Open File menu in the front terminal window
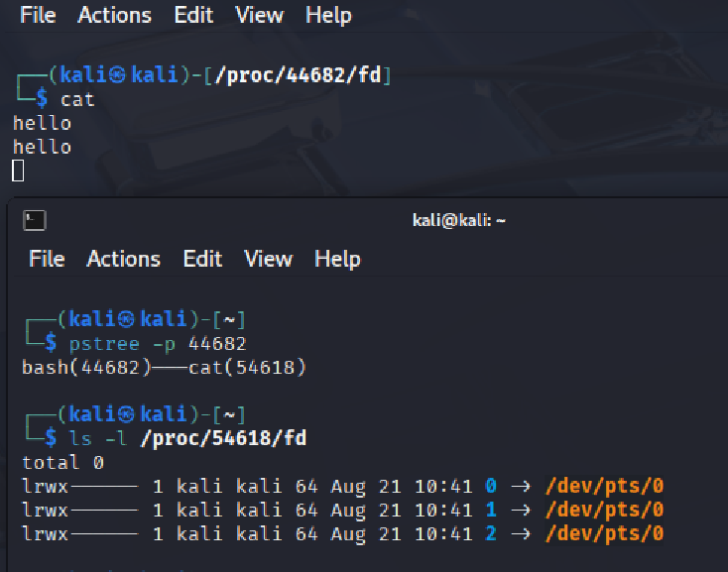 tap(47, 259)
